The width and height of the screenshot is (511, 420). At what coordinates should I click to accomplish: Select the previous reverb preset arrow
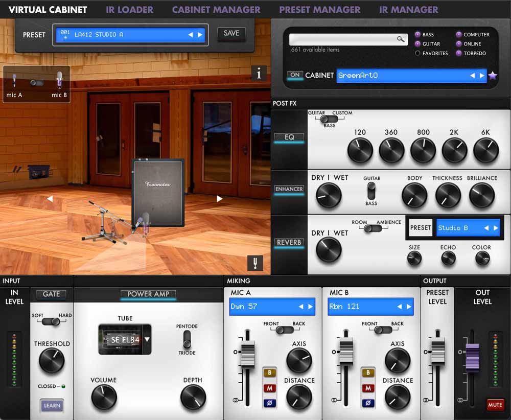point(486,228)
